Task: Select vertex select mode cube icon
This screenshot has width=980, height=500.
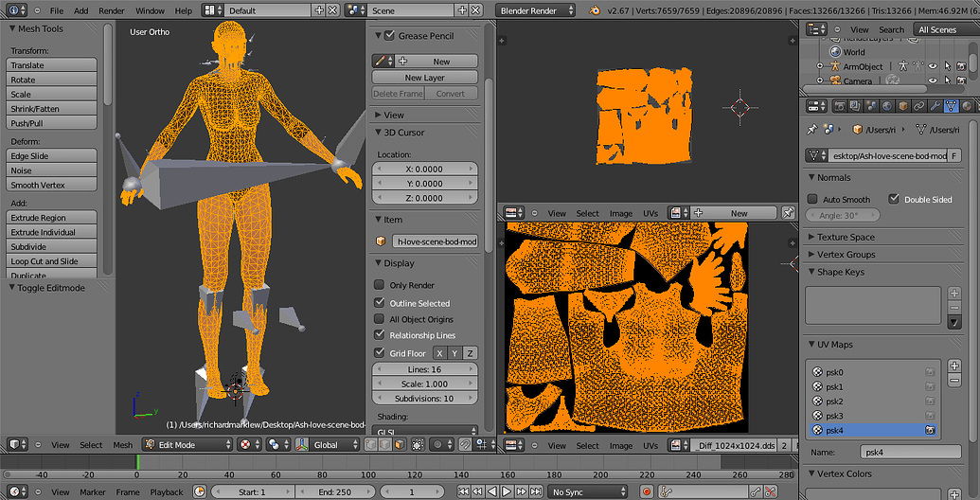Action: [370, 444]
